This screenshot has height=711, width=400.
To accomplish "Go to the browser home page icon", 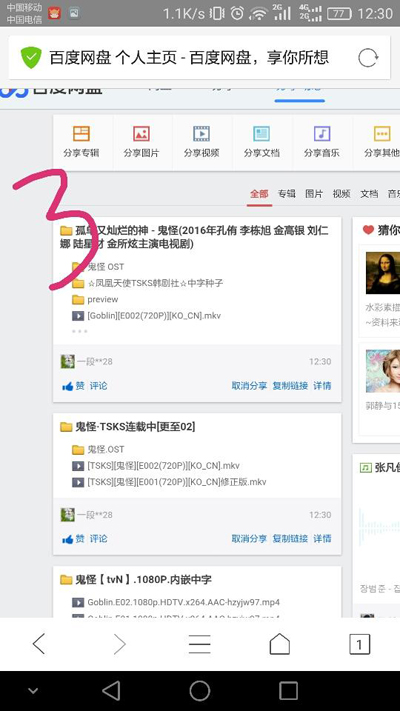I will tap(279, 644).
